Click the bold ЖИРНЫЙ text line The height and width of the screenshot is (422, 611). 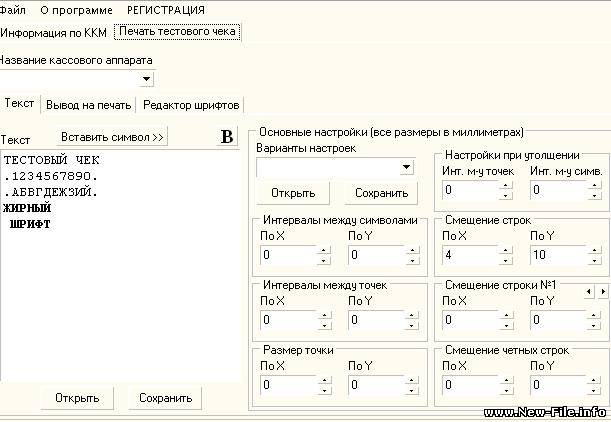pyautogui.click(x=27, y=208)
